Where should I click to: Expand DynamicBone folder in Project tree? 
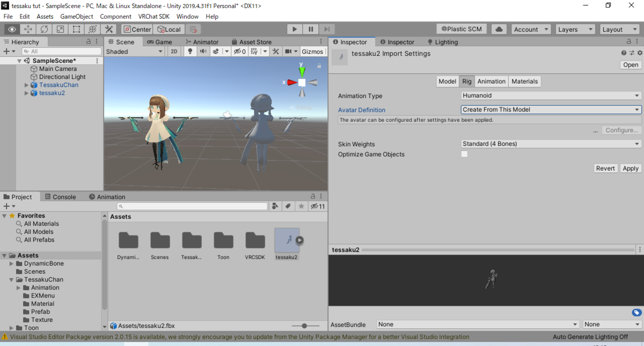pyautogui.click(x=12, y=263)
